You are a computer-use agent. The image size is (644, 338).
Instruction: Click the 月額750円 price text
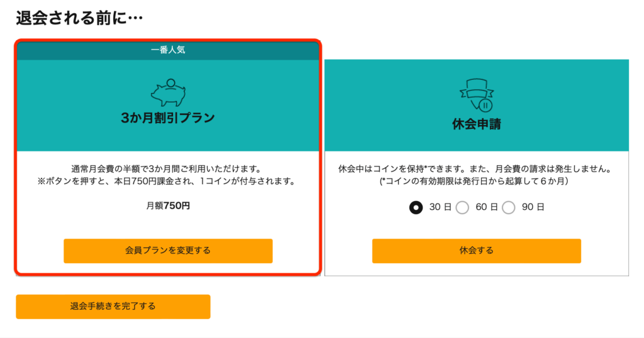click(168, 206)
